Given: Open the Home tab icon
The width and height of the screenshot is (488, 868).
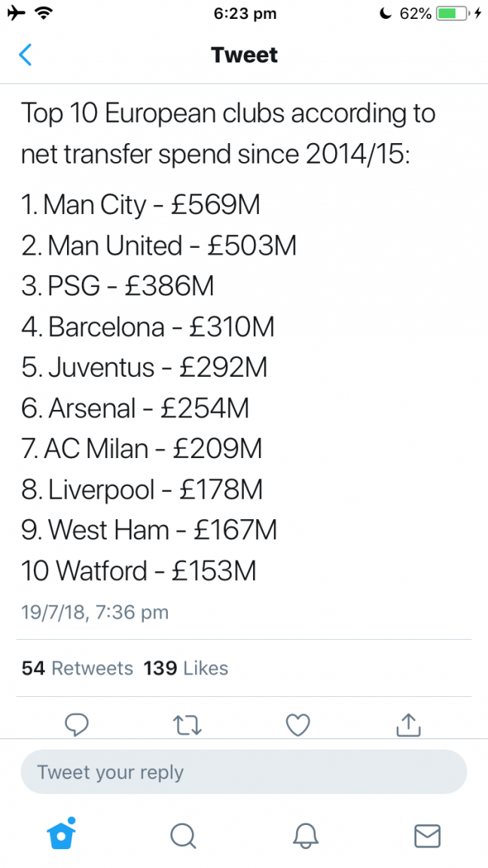Looking at the screenshot, I should (x=61, y=833).
